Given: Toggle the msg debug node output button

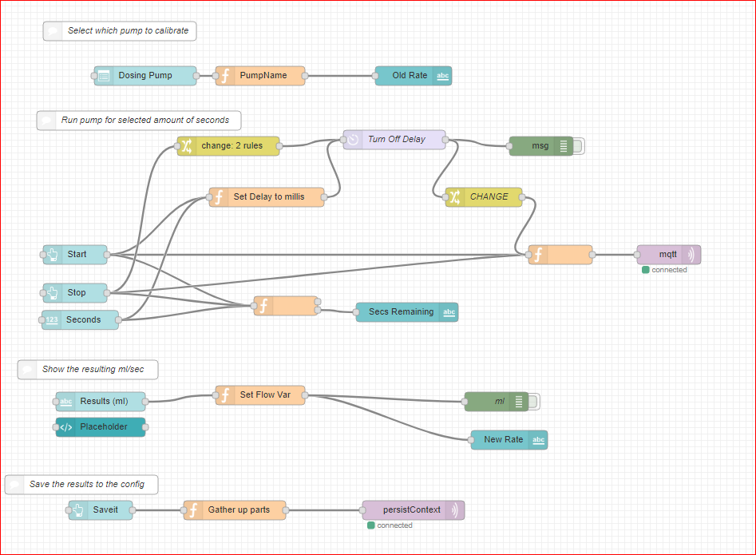Looking at the screenshot, I should (579, 145).
